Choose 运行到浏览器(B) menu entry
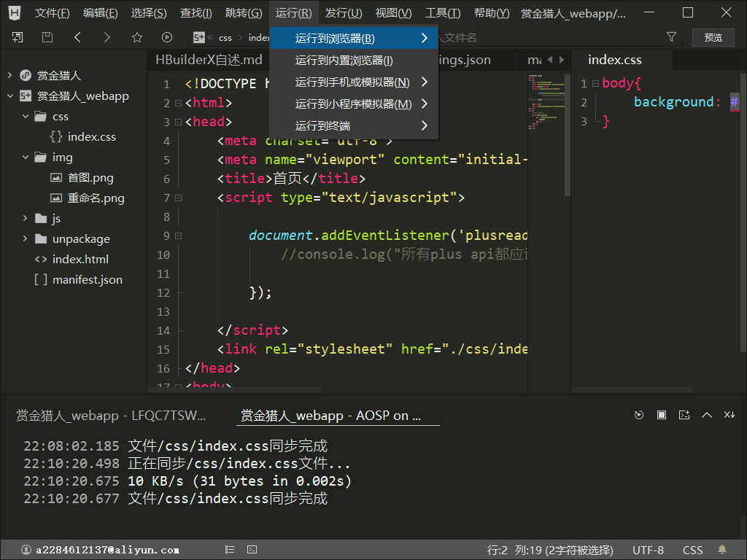This screenshot has width=747, height=560. [x=354, y=38]
